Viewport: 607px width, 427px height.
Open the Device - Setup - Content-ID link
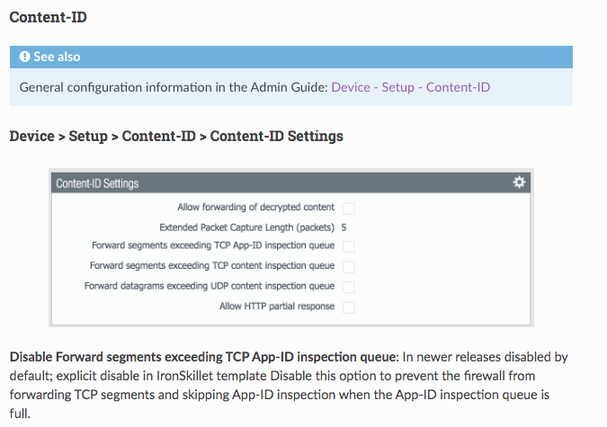(x=410, y=88)
